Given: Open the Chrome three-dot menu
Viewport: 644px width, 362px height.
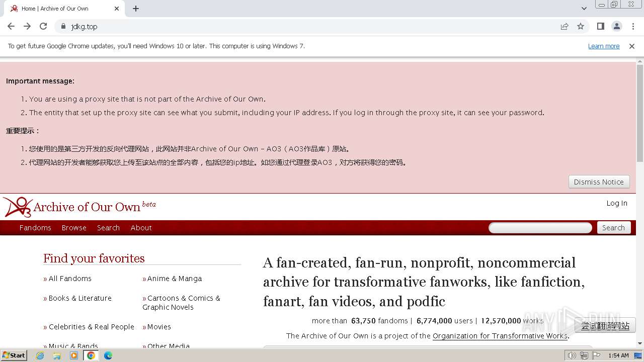Looking at the screenshot, I should (633, 26).
